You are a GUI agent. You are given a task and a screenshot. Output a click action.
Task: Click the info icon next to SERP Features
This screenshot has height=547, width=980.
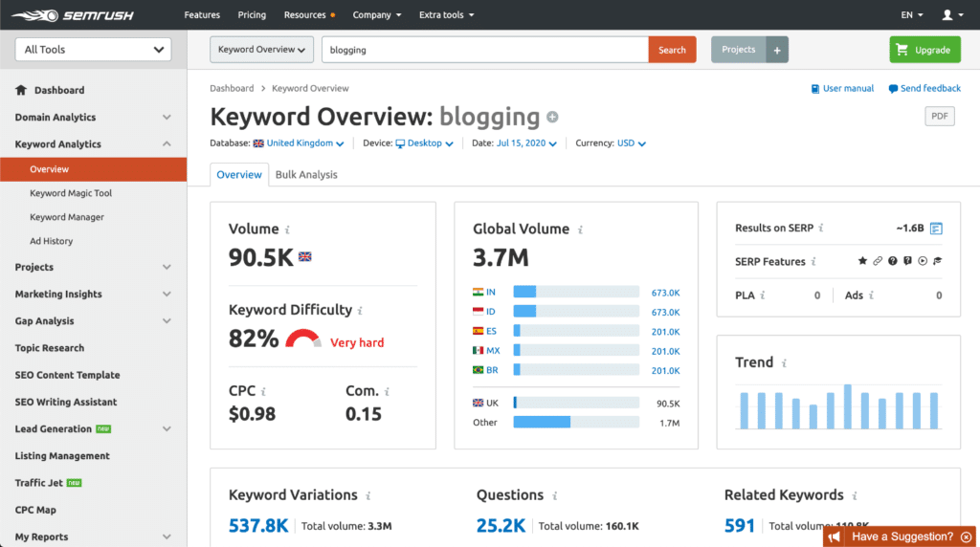[813, 262]
